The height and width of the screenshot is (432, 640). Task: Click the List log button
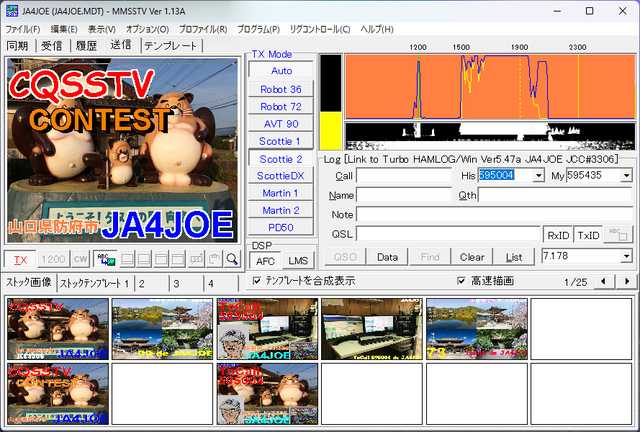(514, 257)
